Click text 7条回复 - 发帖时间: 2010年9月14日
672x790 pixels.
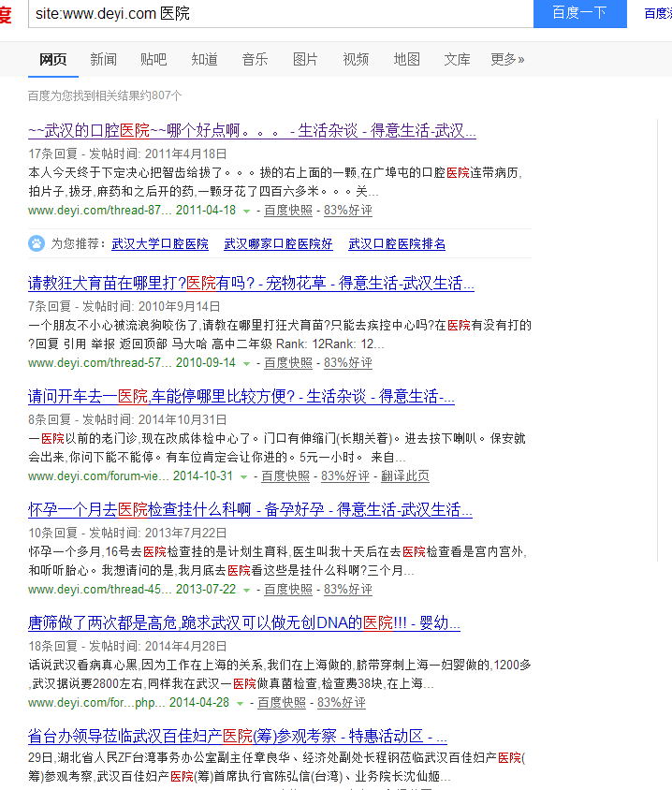click(x=124, y=307)
